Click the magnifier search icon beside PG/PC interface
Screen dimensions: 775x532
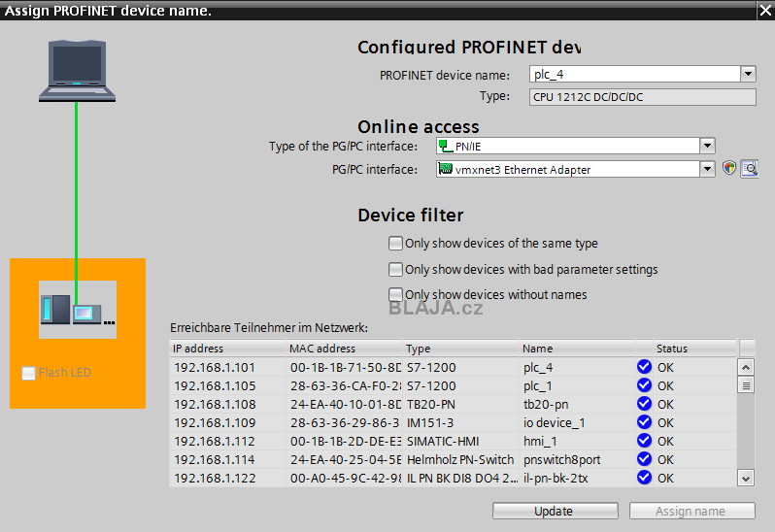click(x=750, y=169)
